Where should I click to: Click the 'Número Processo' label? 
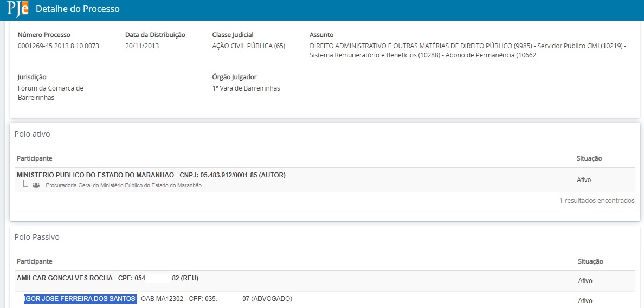(44, 35)
